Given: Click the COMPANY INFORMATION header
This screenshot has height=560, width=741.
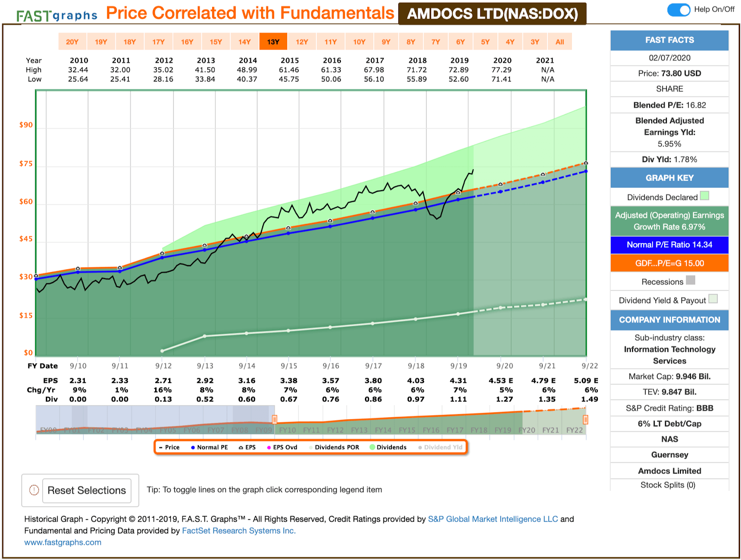Looking at the screenshot, I should [669, 320].
